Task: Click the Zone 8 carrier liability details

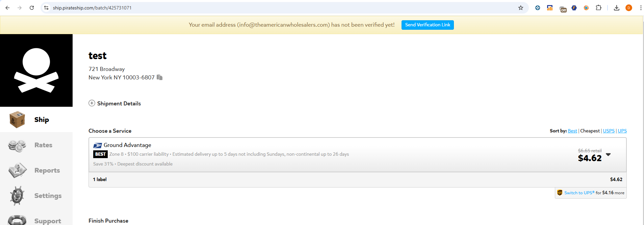Action: 229,154
